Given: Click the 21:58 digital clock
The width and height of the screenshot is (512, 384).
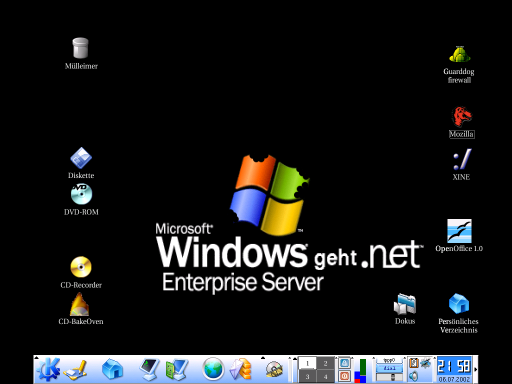Looking at the screenshot, I should [454, 366].
